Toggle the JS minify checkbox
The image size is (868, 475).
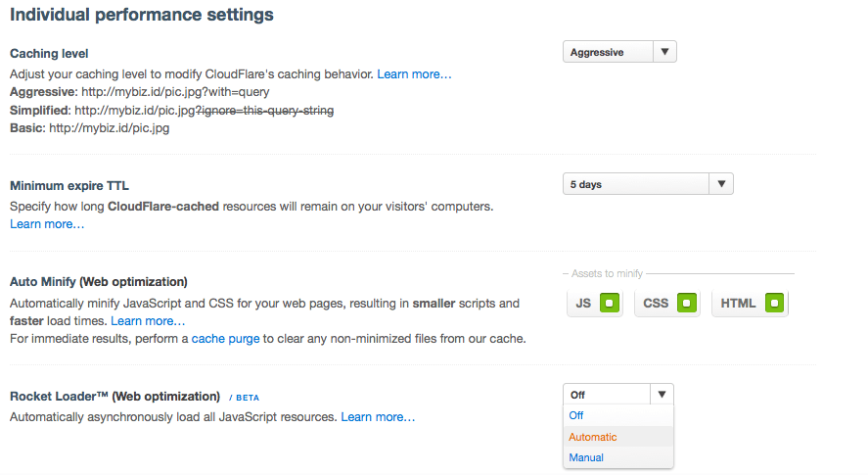tap(608, 304)
